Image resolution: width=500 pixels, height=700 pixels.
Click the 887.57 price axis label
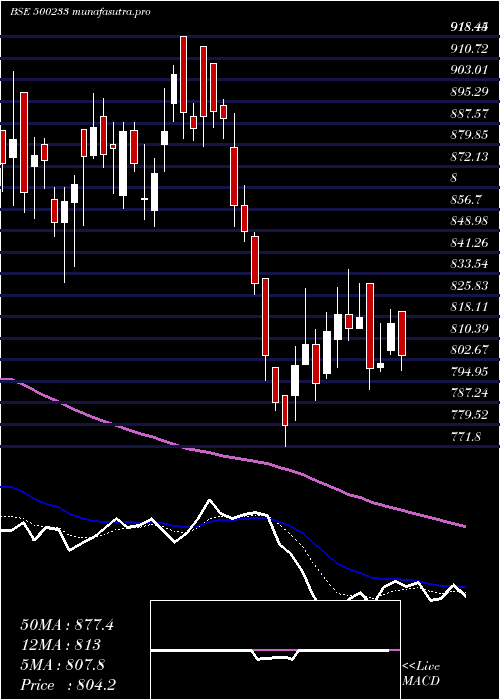pyautogui.click(x=470, y=113)
